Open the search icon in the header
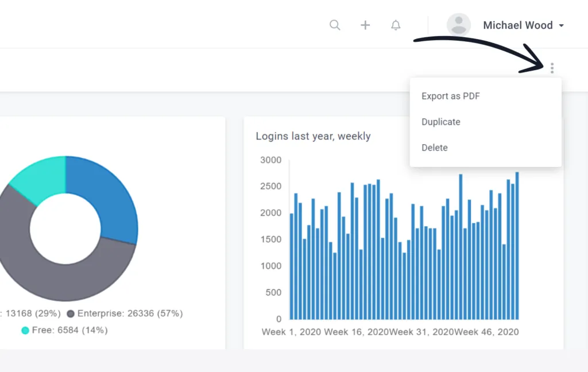The width and height of the screenshot is (588, 372). 335,25
